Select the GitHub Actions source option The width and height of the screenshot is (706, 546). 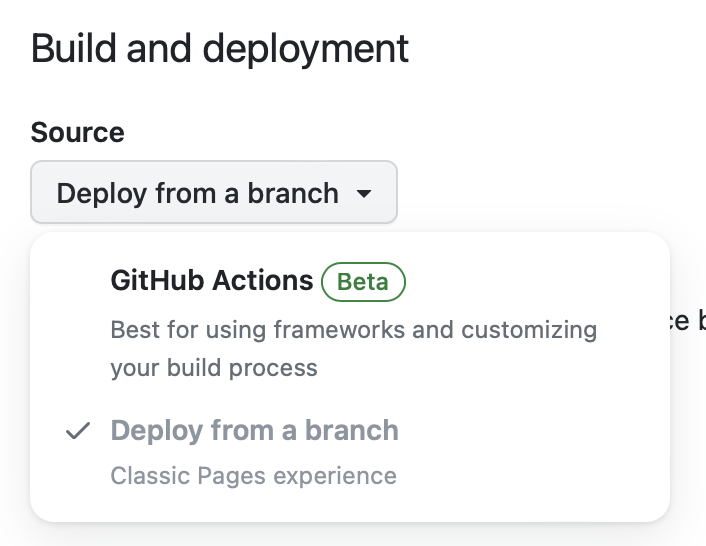click(349, 322)
